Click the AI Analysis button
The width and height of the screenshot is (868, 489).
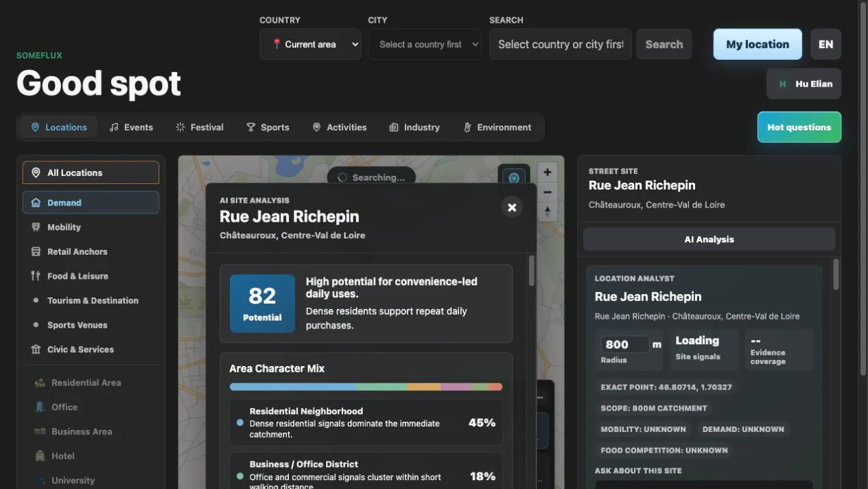(x=709, y=239)
